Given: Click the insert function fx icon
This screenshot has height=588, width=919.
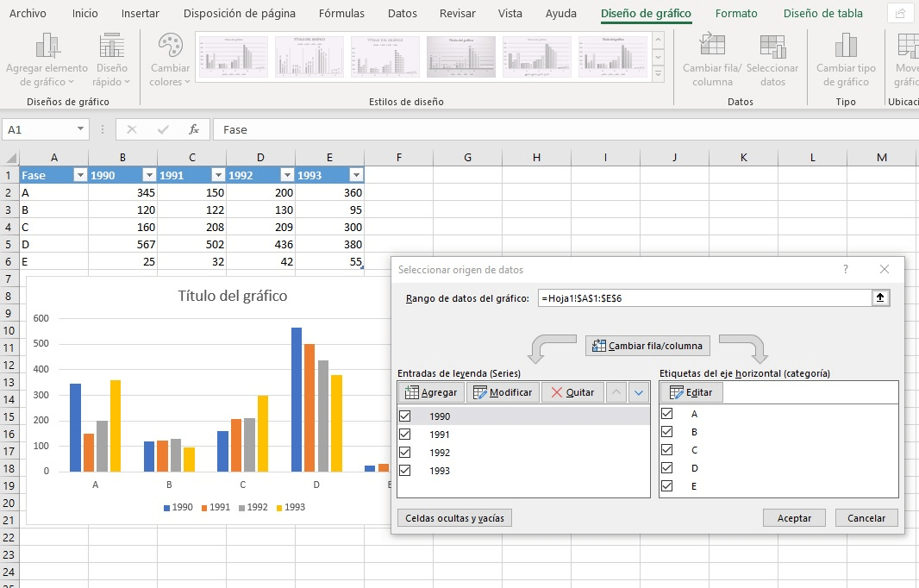Looking at the screenshot, I should pos(193,129).
